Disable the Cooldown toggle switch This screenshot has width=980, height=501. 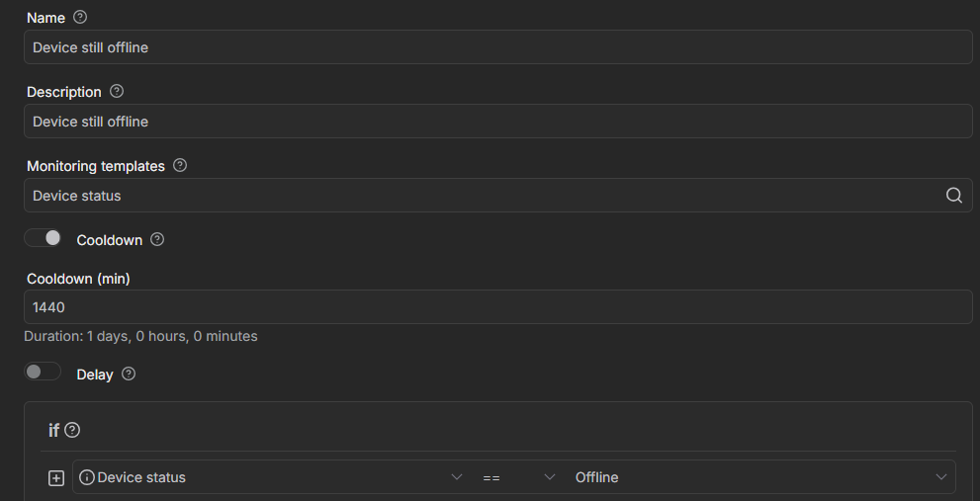[44, 238]
